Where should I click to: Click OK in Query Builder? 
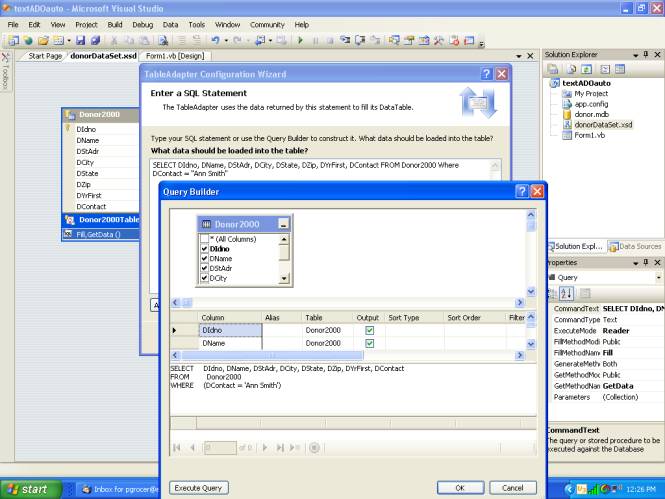[460, 488]
